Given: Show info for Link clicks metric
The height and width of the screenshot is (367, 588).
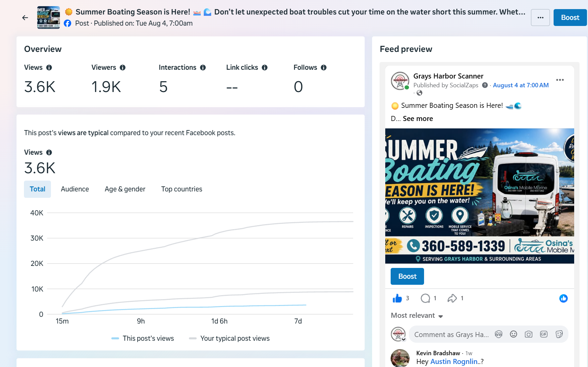Looking at the screenshot, I should (x=265, y=67).
